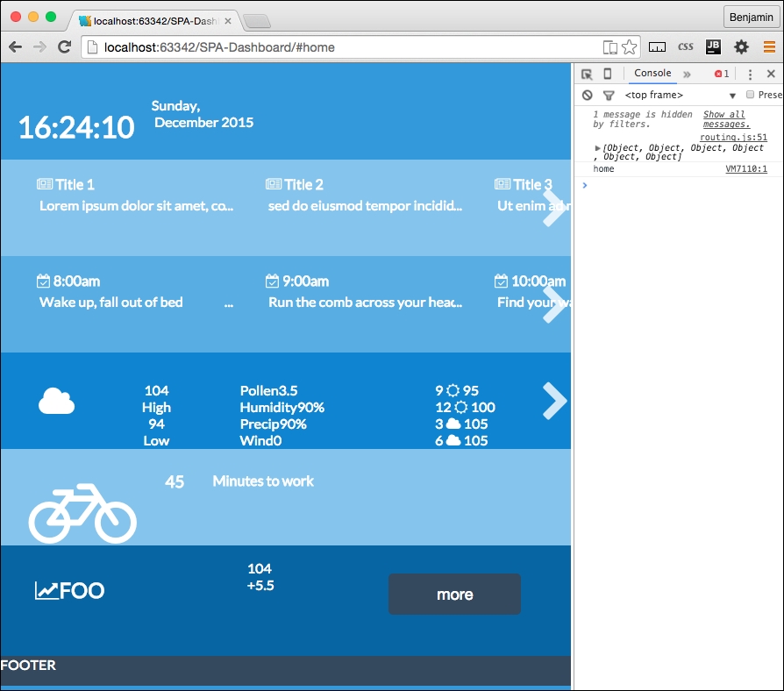Click the 16:24:10 clock display
Viewport: 784px width, 691px height.
coord(76,127)
